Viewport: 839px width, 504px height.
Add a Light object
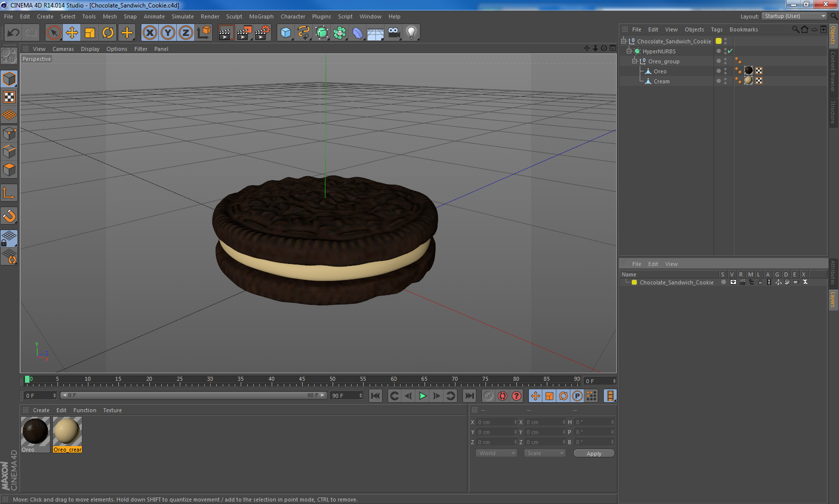[412, 33]
